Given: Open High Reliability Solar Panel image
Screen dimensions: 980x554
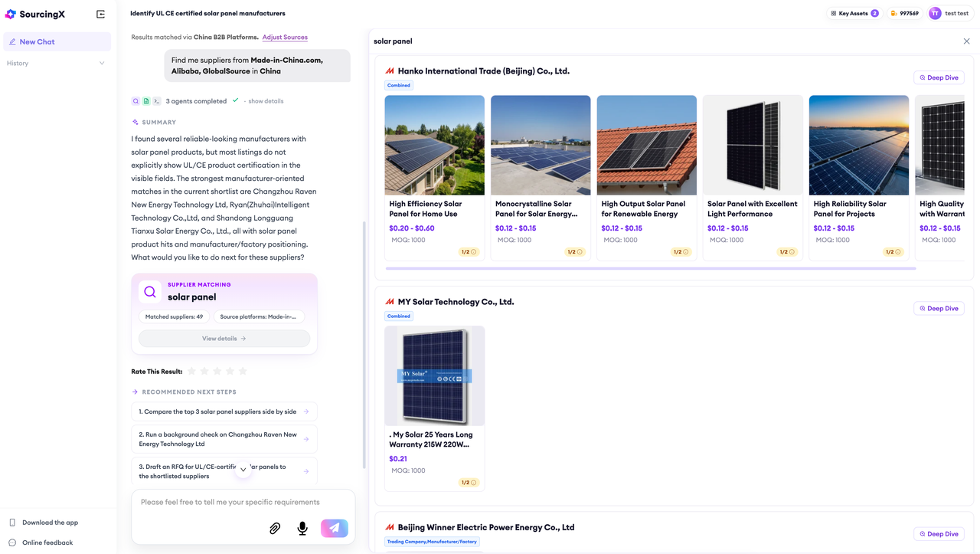Looking at the screenshot, I should [859, 145].
